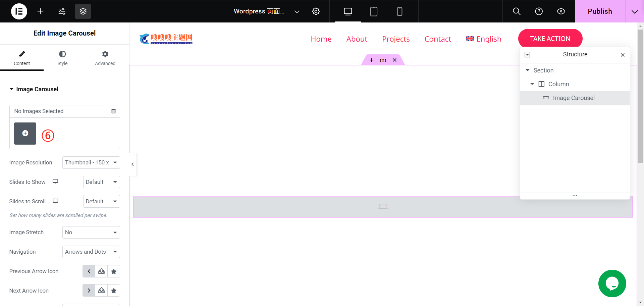Screen dimensions: 644x306
Task: Switch to mobile device view
Action: tap(399, 11)
